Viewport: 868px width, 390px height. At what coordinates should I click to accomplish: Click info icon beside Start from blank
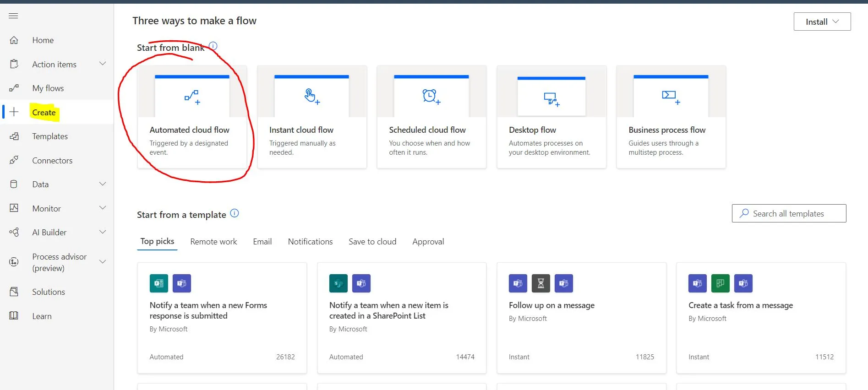pos(213,46)
